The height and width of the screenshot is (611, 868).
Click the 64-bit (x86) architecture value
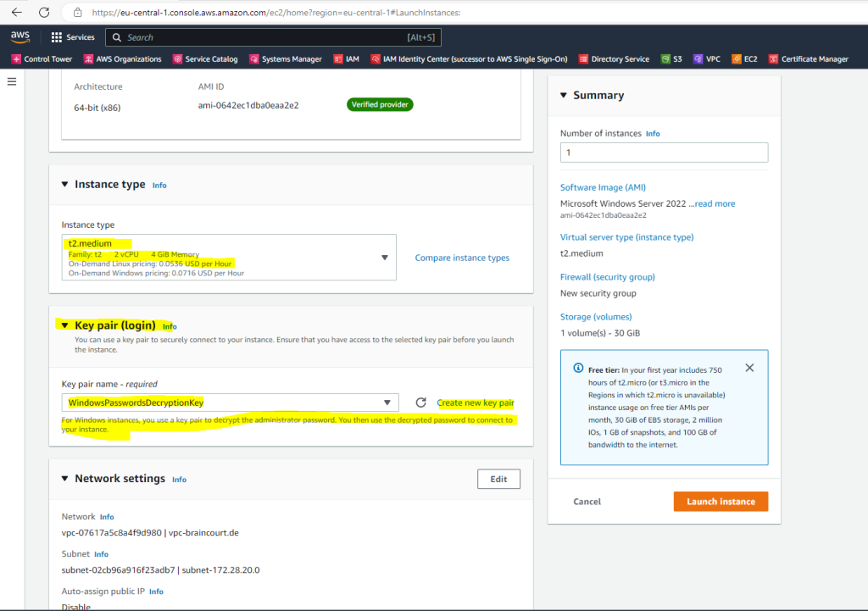coord(97,108)
